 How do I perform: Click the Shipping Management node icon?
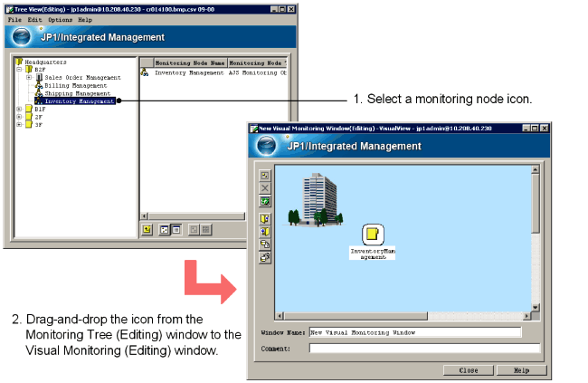click(39, 93)
